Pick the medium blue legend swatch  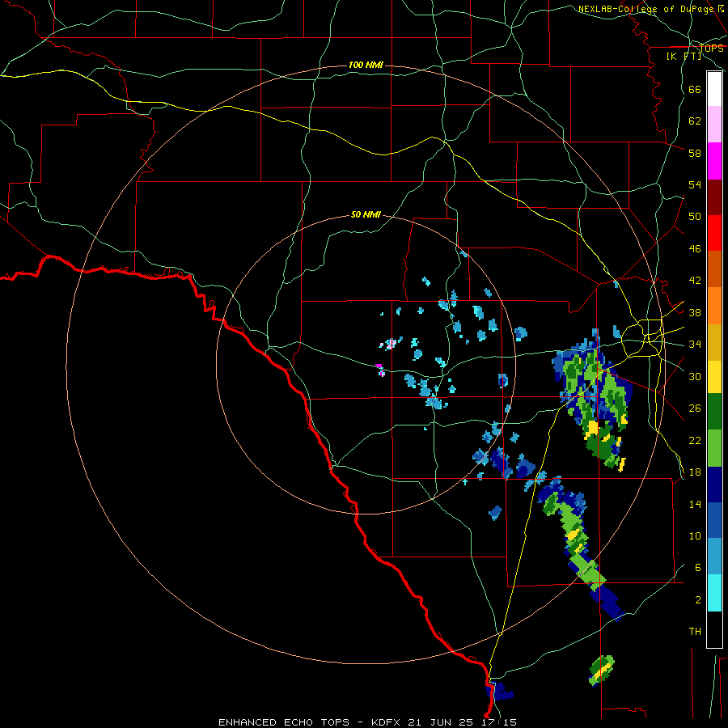coord(714,520)
